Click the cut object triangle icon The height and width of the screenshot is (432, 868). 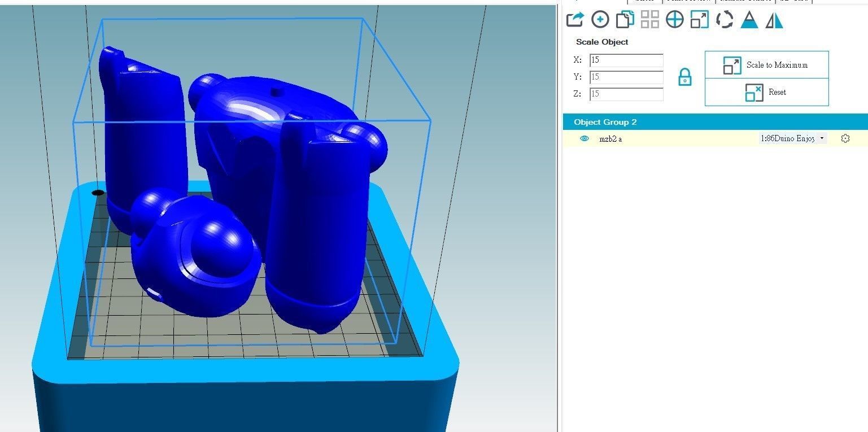coord(749,20)
